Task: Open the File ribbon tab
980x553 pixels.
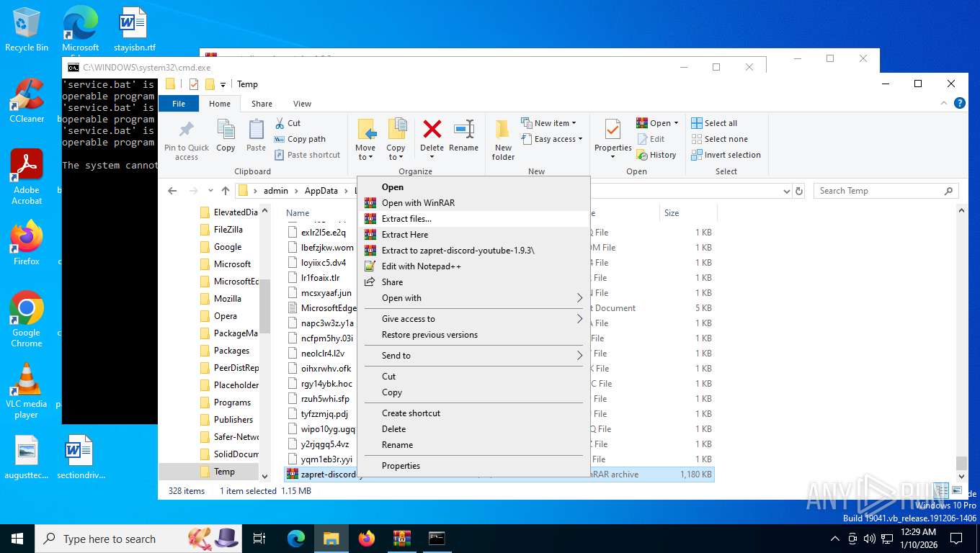Action: click(x=179, y=104)
